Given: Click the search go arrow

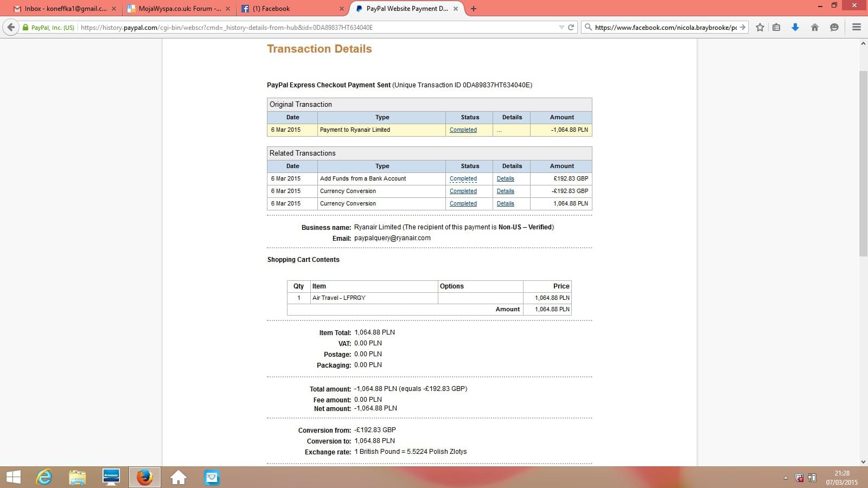Looking at the screenshot, I should click(743, 27).
